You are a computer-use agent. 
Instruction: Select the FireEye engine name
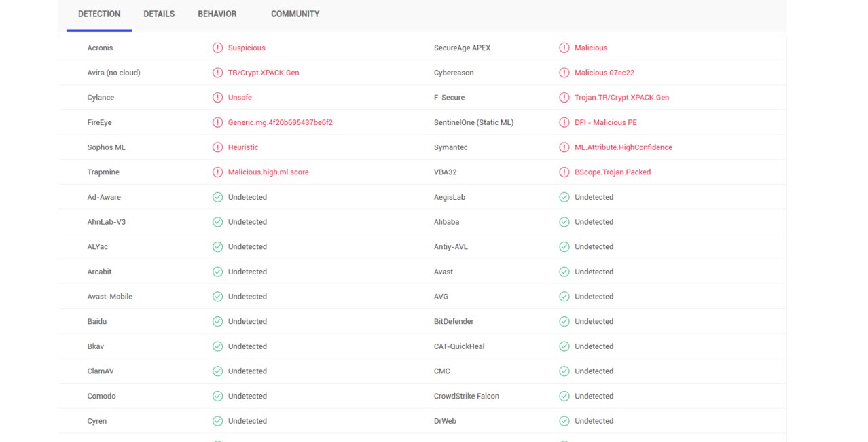tap(99, 123)
